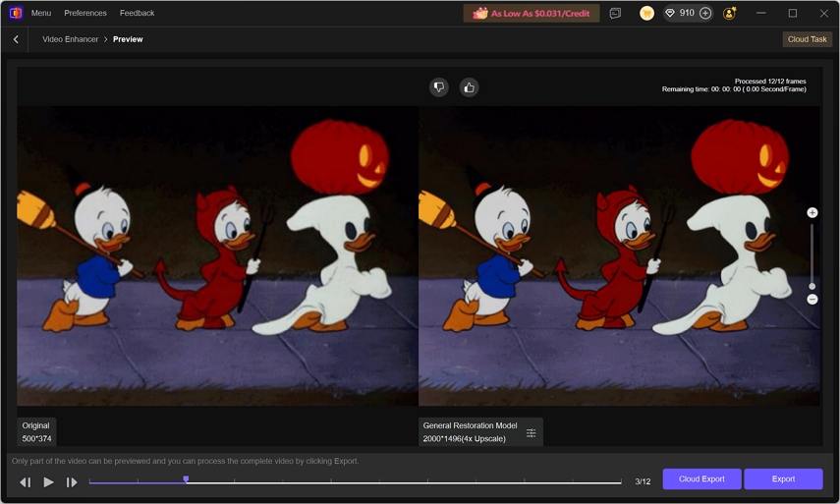Click the Original 500*374 label

(36, 432)
